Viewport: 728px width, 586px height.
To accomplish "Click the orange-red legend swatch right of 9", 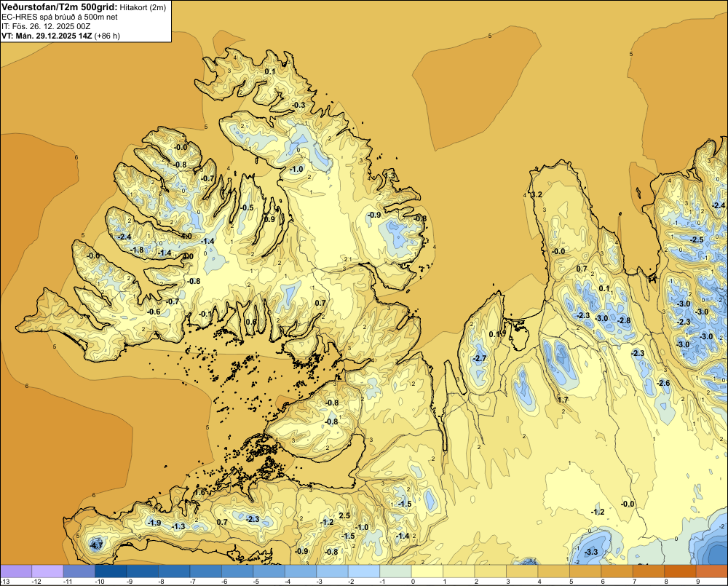I will click(712, 571).
